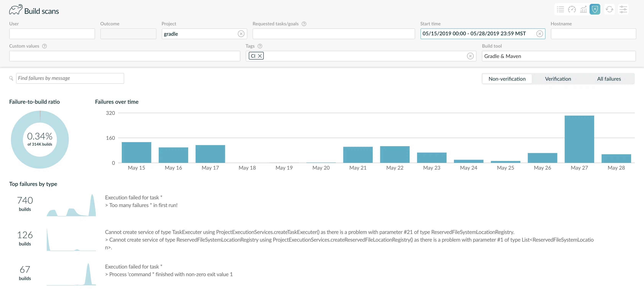Clear all tags in Tags field
The image size is (644, 290).
coord(470,56)
